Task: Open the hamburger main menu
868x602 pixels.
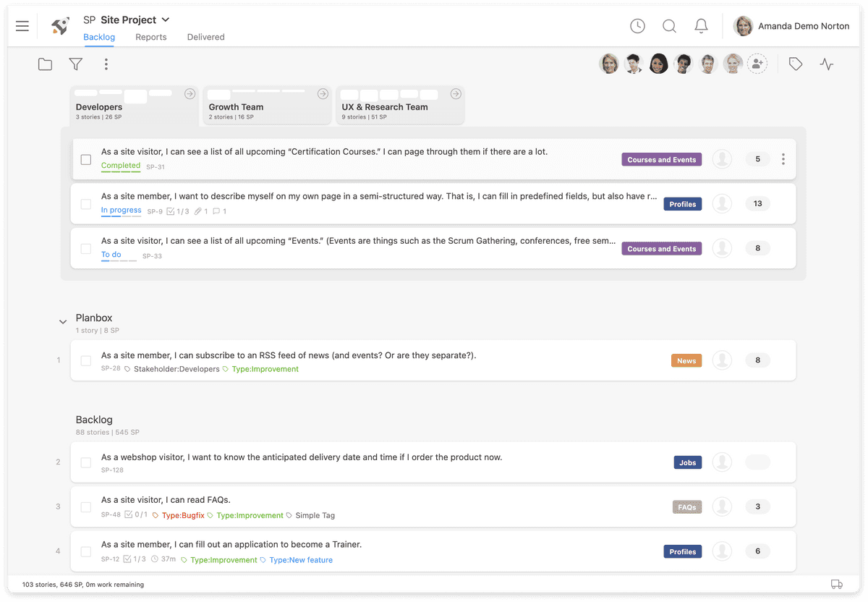Action: tap(22, 26)
